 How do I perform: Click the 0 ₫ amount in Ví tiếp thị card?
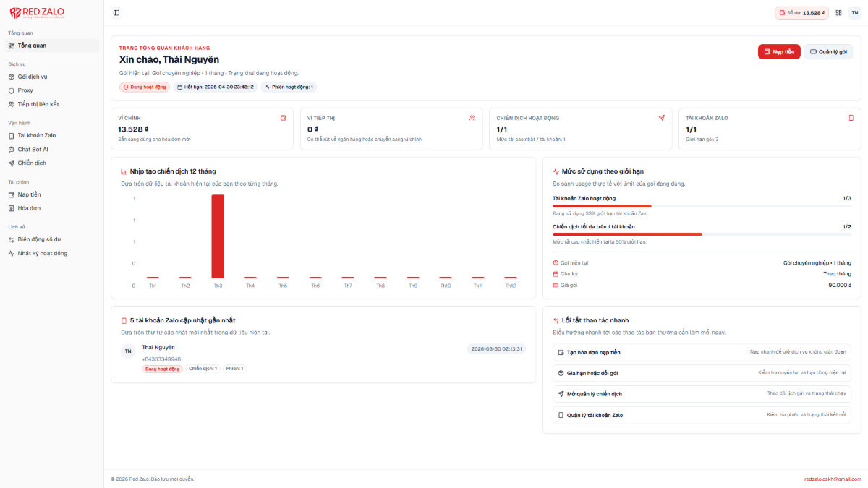(x=312, y=129)
